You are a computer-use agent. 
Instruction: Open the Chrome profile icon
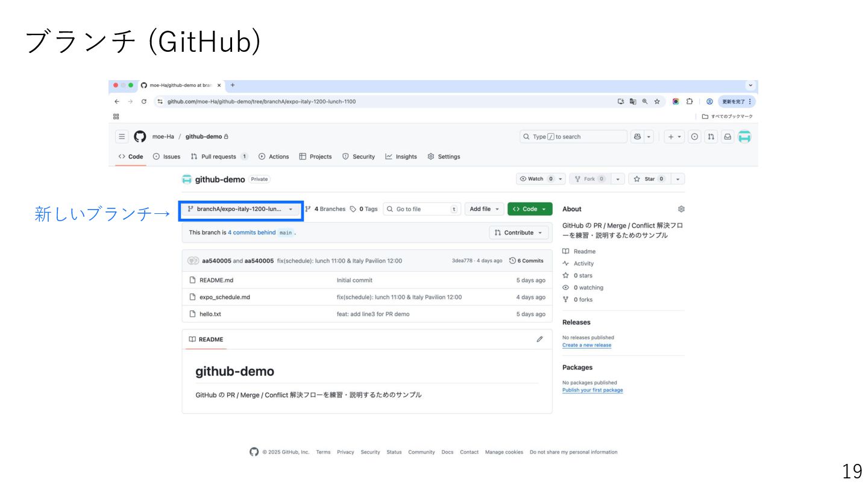709,101
